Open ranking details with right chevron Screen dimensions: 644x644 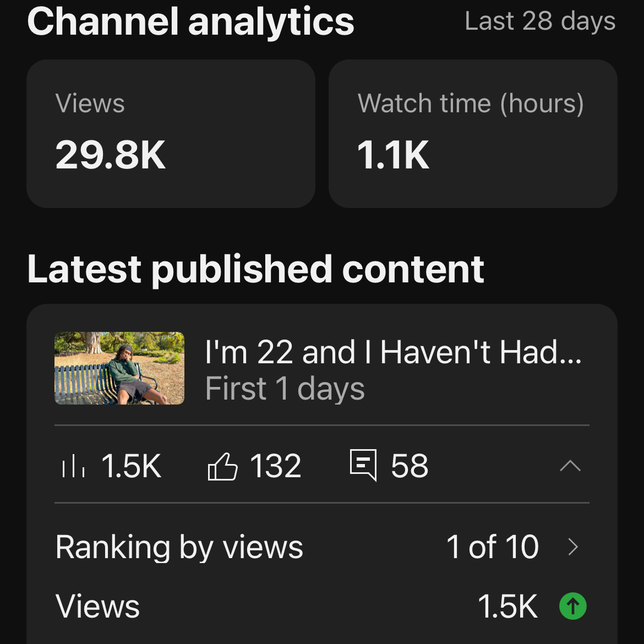tap(573, 547)
